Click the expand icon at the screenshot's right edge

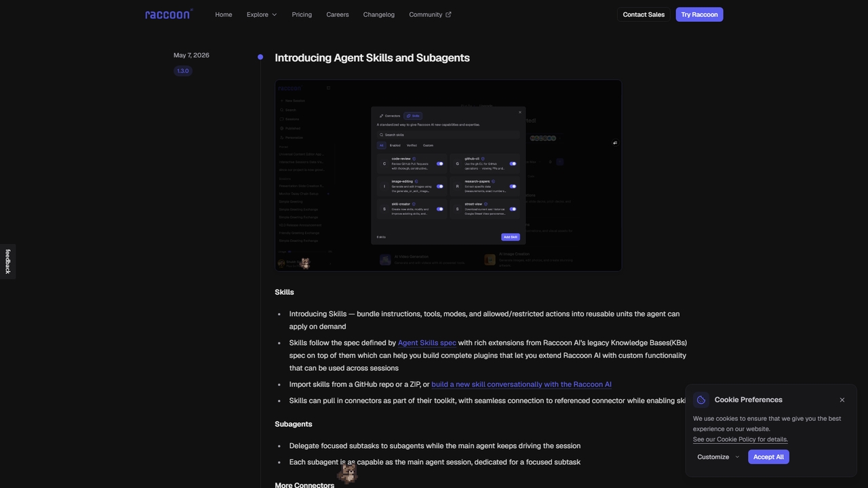[615, 142]
